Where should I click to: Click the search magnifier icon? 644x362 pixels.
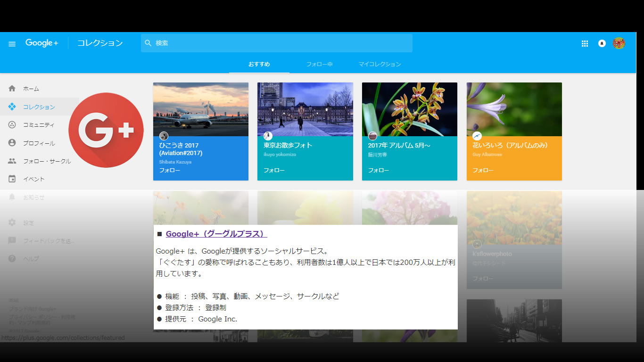pos(148,43)
